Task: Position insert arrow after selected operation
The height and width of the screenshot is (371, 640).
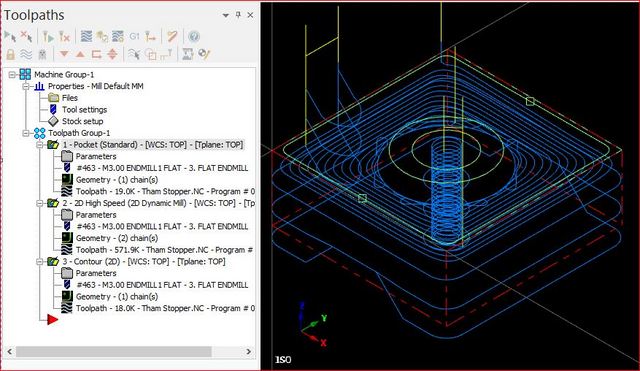Action: pyautogui.click(x=96, y=54)
